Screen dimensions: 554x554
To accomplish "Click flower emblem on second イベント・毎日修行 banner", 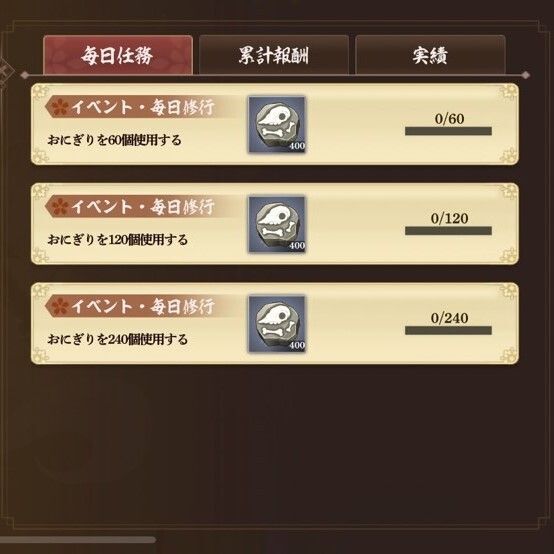I will 60,206.
